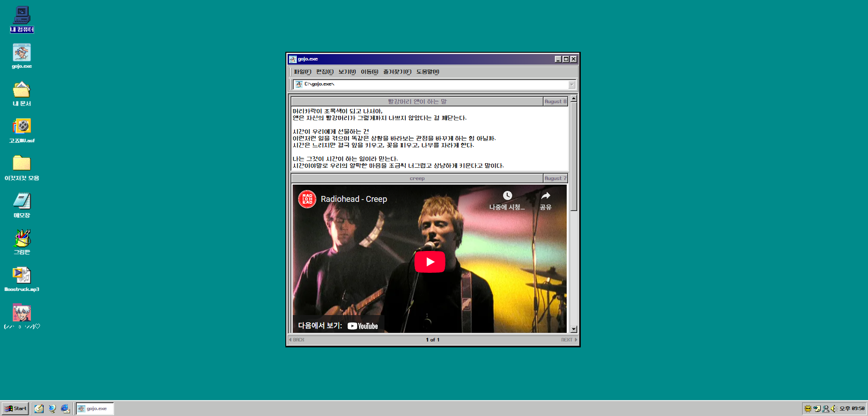Click the creep post title
This screenshot has width=868, height=416.
coord(417,178)
